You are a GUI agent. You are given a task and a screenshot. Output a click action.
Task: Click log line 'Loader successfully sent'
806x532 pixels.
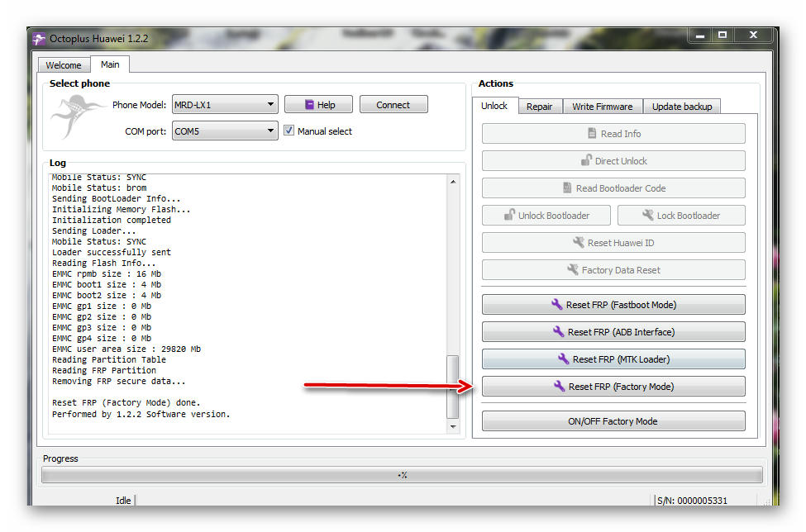click(112, 252)
